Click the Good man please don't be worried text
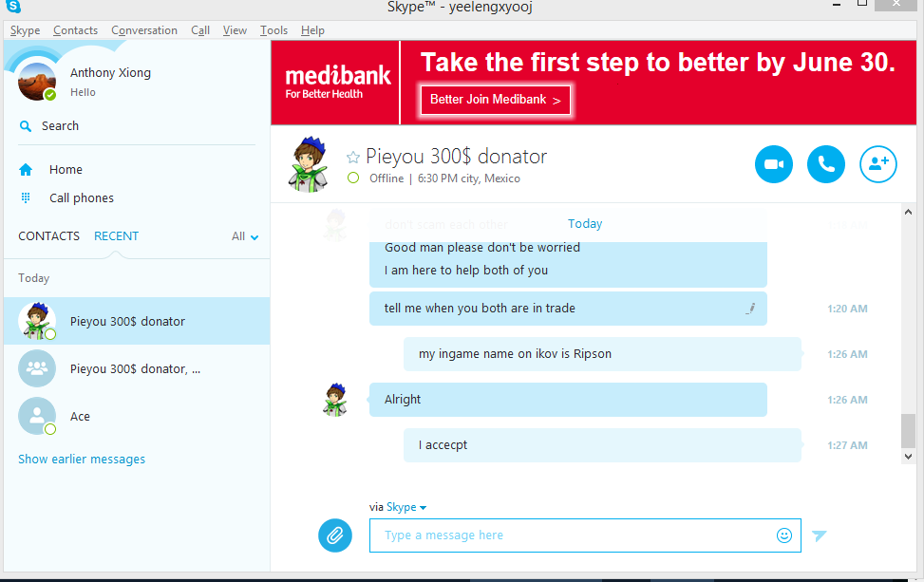The image size is (924, 582). (482, 248)
